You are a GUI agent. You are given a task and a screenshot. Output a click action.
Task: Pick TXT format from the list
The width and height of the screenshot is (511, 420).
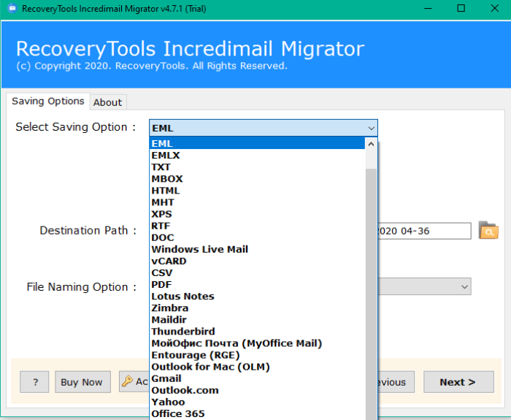click(x=257, y=167)
